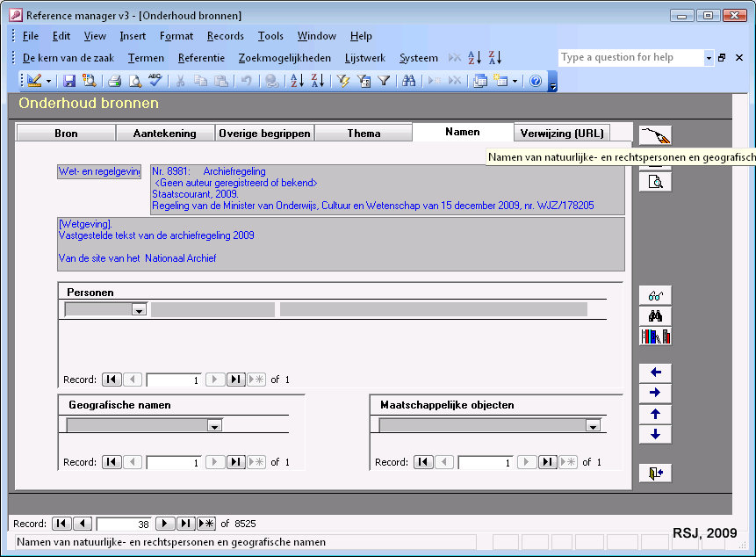Screen dimensions: 756x557
Task: Click the binoculars Find icon in the toolbar
Action: [x=408, y=81]
